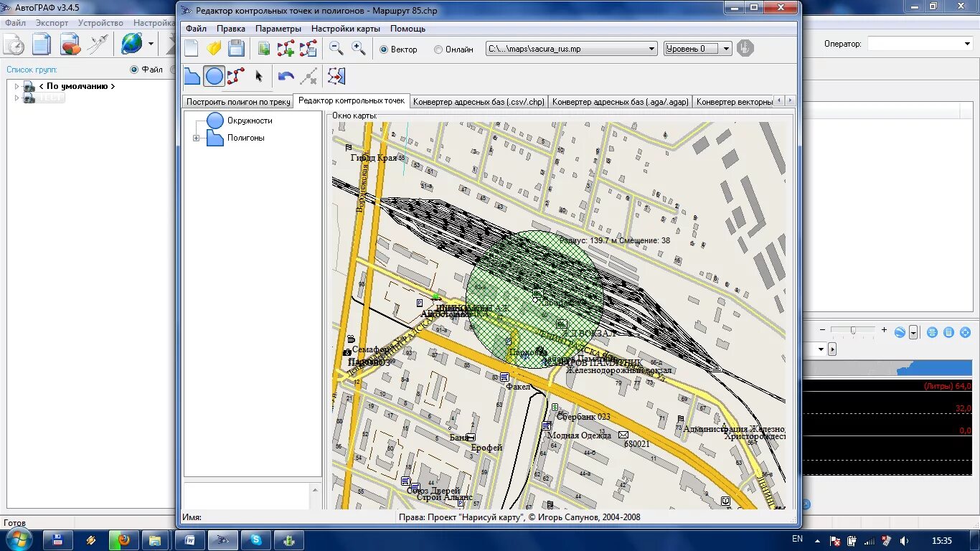Select the Полигоны tree item
Screen dimensions: 980x551
246,138
